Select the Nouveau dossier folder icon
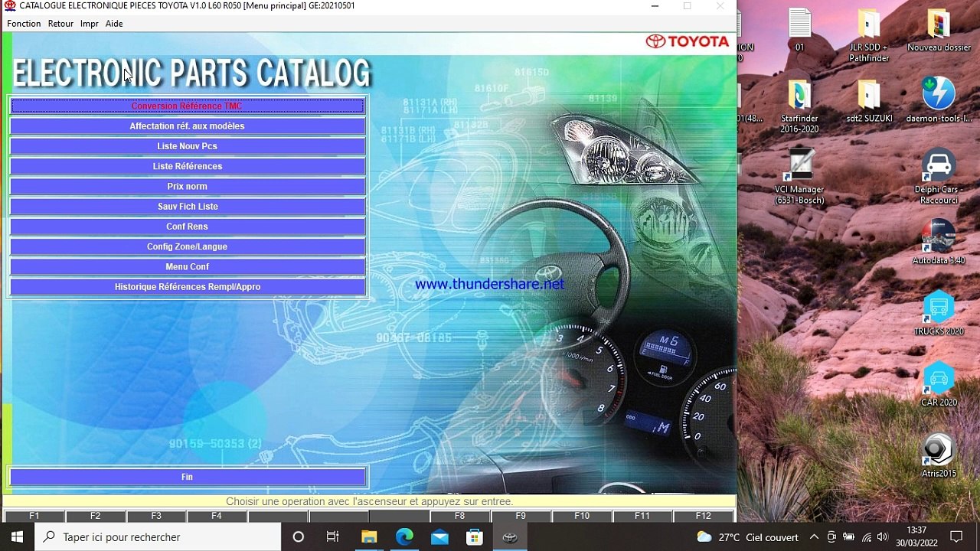Image resolution: width=980 pixels, height=551 pixels. pos(939,31)
